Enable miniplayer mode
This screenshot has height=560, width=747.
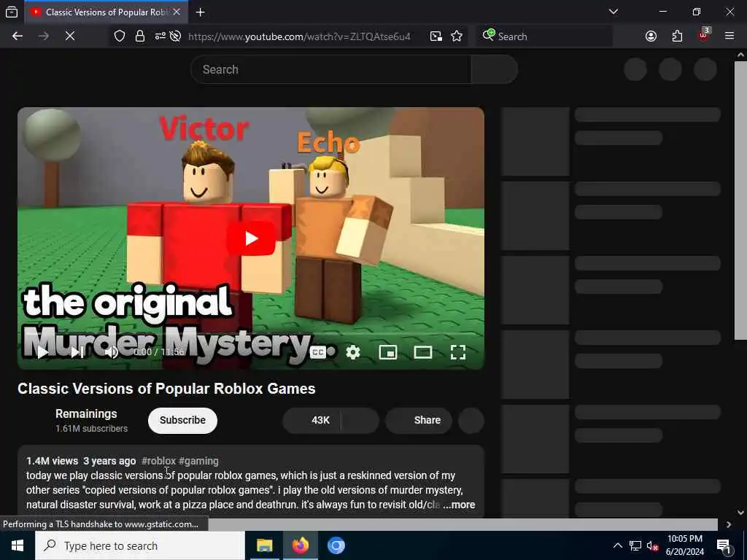(x=388, y=352)
